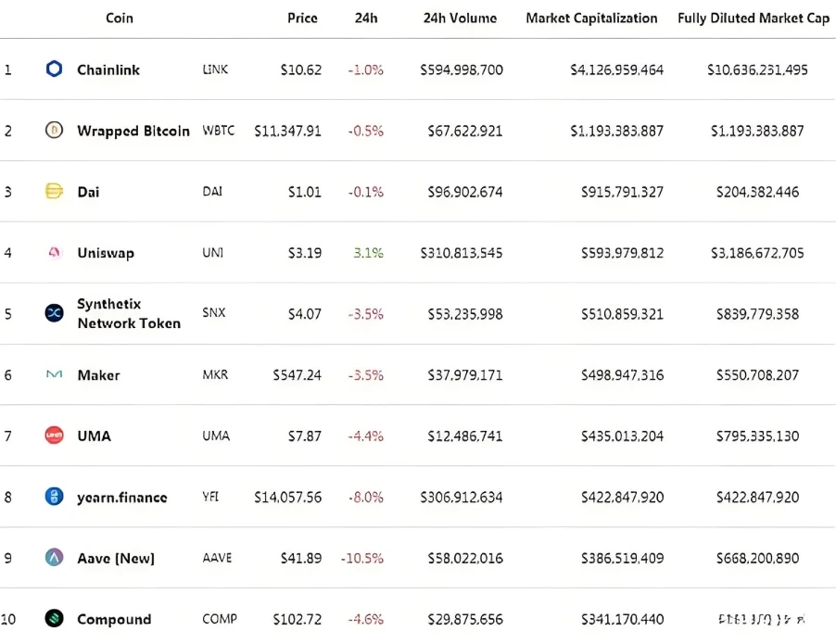Sort by Market Capitalization column header
Image resolution: width=836 pixels, height=644 pixels.
pos(591,19)
